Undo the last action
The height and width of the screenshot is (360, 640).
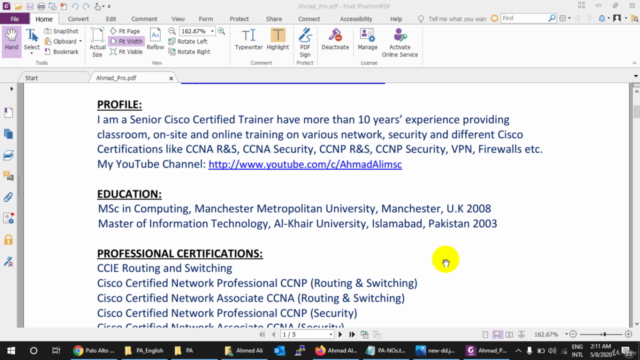(75, 6)
